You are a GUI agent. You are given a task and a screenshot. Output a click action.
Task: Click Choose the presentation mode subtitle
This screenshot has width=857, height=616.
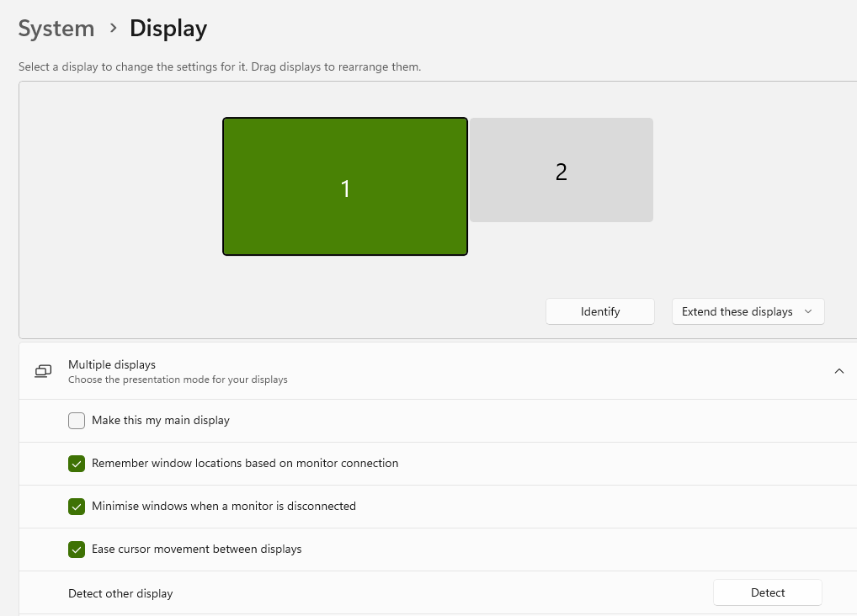(178, 380)
